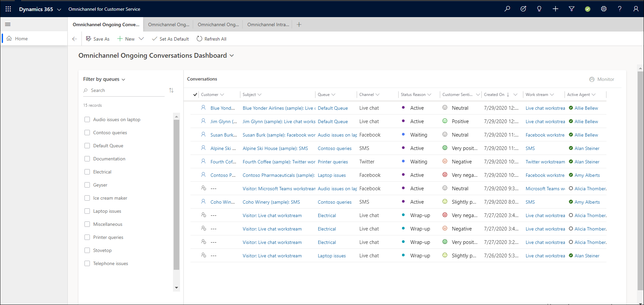The image size is (644, 305).
Task: Open the Dynamics 365 app launcher grid
Action: click(8, 9)
